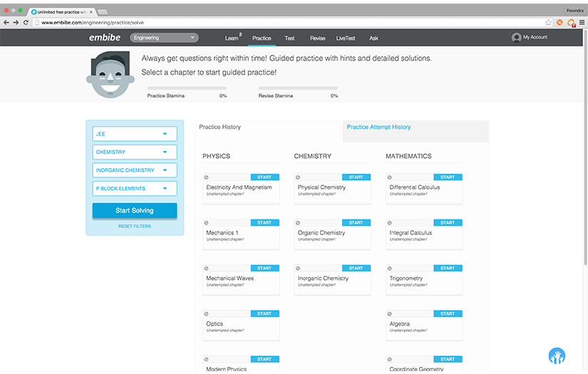Viewport: 588px width, 374px height.
Task: Start the Inorganic Chemistry chapter
Action: point(356,269)
